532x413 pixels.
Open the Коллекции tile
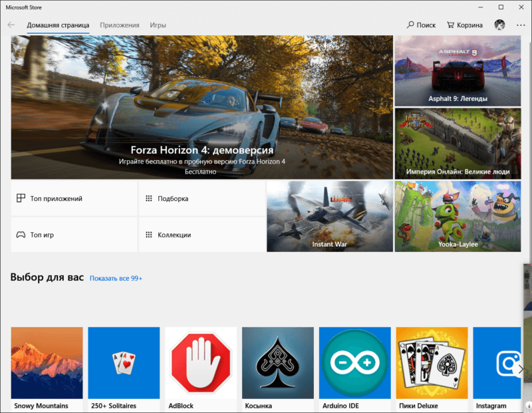point(202,235)
